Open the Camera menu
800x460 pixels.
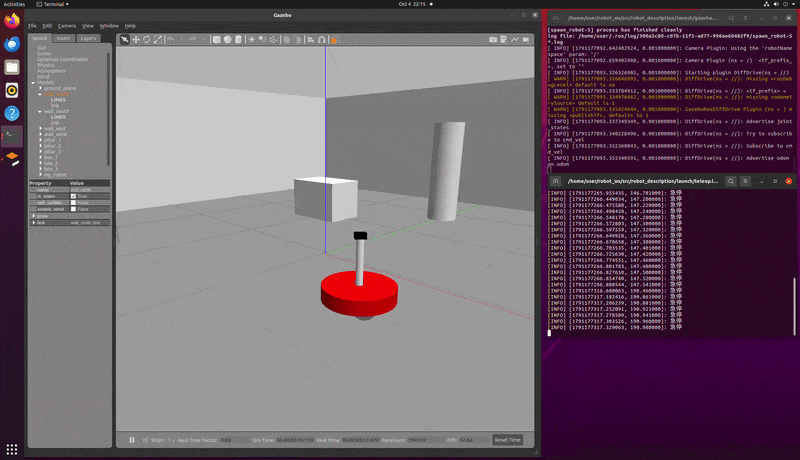coord(66,25)
